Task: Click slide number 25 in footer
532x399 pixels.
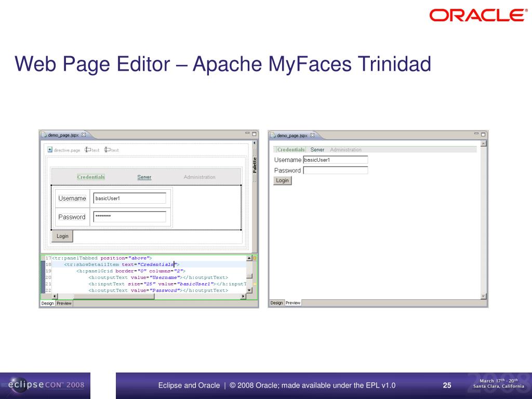Action: pos(447,385)
